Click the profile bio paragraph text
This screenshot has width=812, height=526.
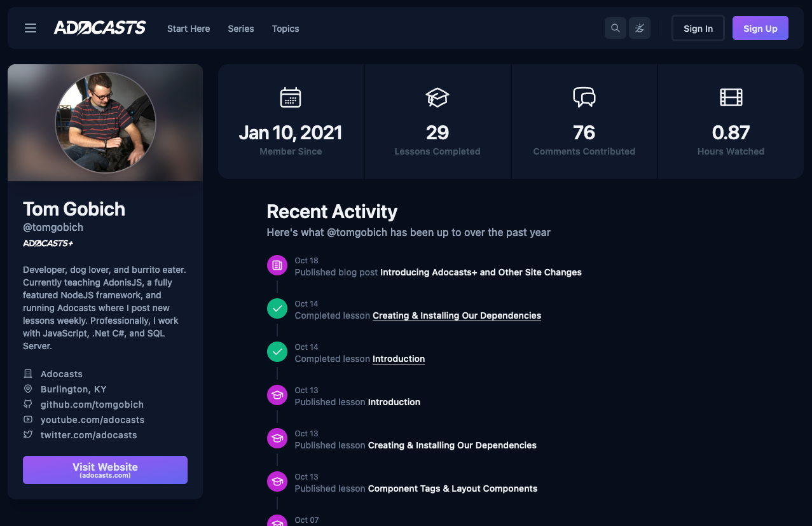(x=105, y=308)
